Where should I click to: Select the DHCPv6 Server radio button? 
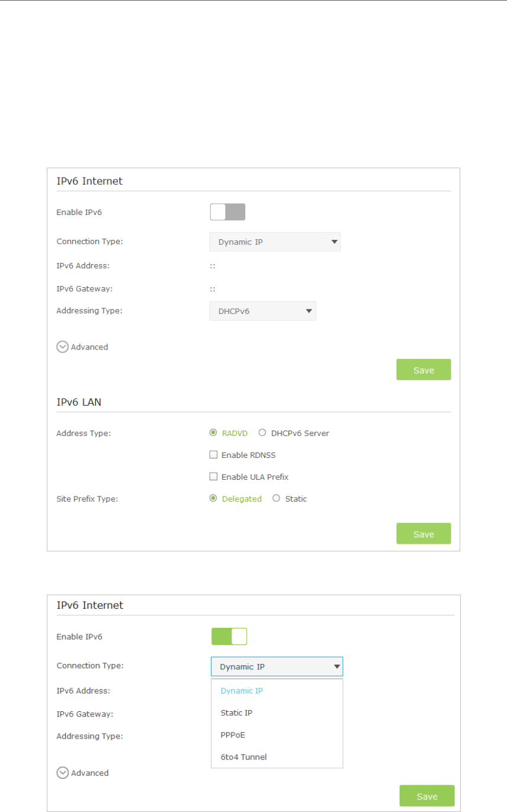262,433
